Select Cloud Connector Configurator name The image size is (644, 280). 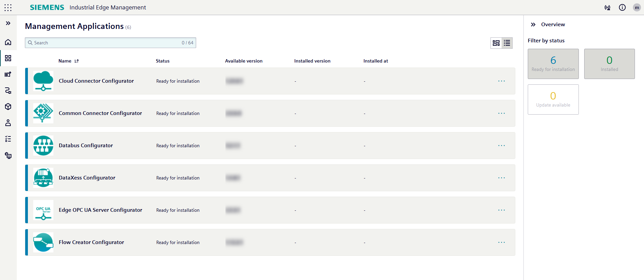click(96, 81)
